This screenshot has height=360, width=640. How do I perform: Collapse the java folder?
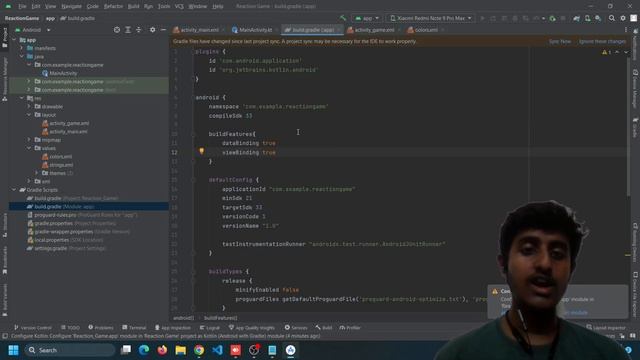[x=22, y=56]
